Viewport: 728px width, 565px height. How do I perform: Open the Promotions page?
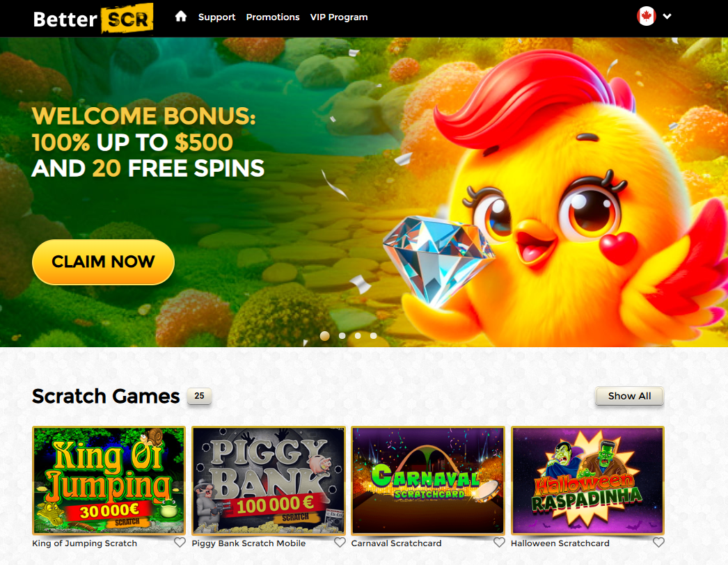point(273,17)
